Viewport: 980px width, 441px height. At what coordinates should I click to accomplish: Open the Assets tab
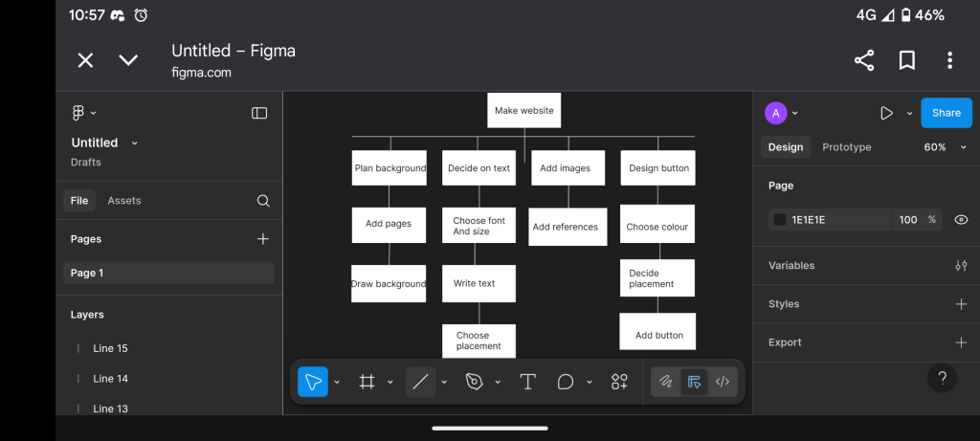click(x=123, y=201)
